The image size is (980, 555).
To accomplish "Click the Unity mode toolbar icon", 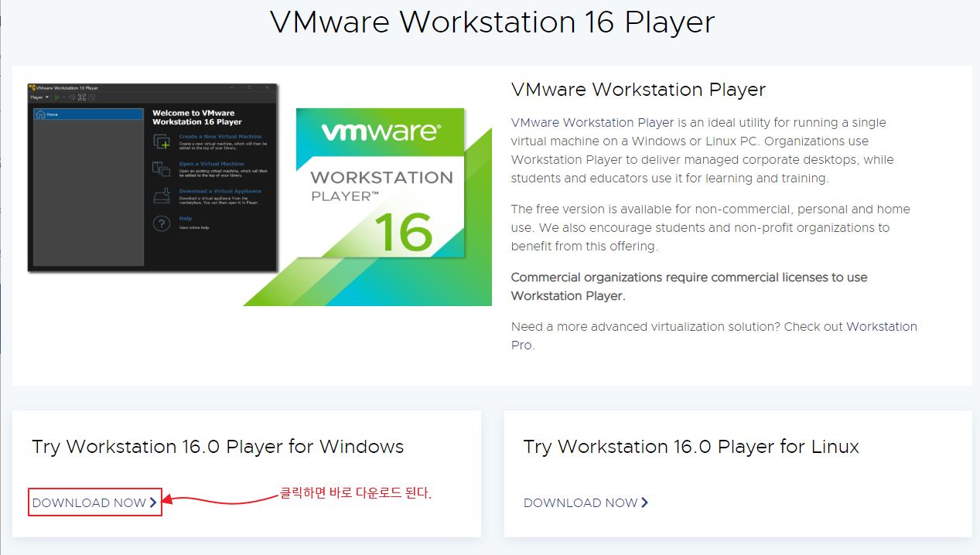I will (x=91, y=97).
